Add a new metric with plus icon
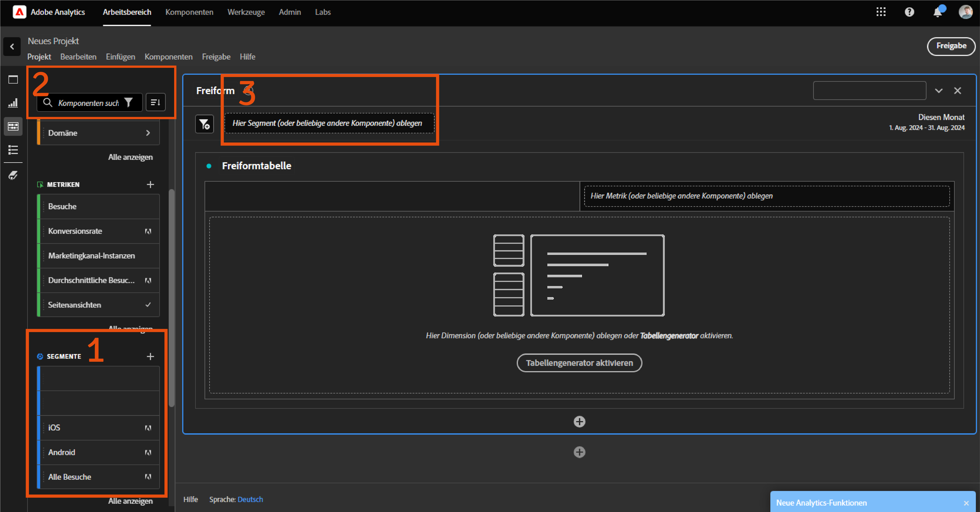Screen dimensions: 980x512 click(x=150, y=184)
